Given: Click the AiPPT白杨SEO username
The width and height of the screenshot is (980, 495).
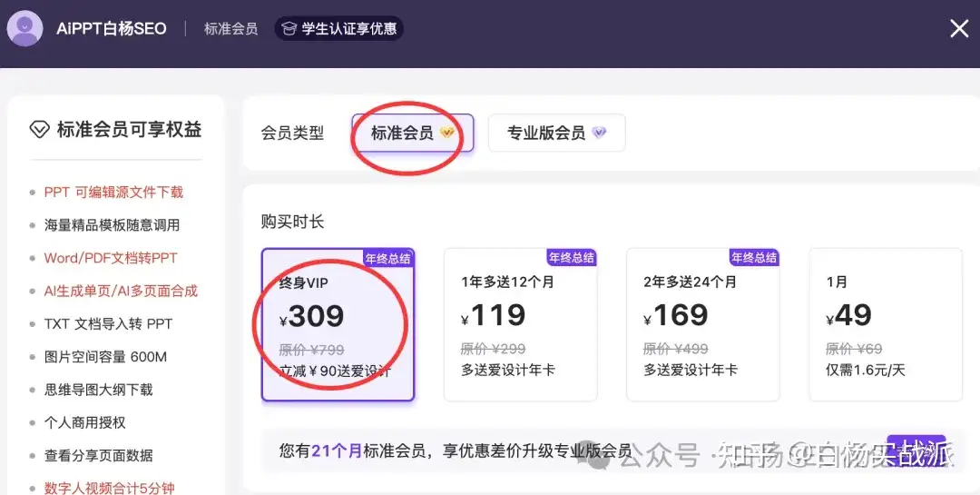Looking at the screenshot, I should click(112, 29).
